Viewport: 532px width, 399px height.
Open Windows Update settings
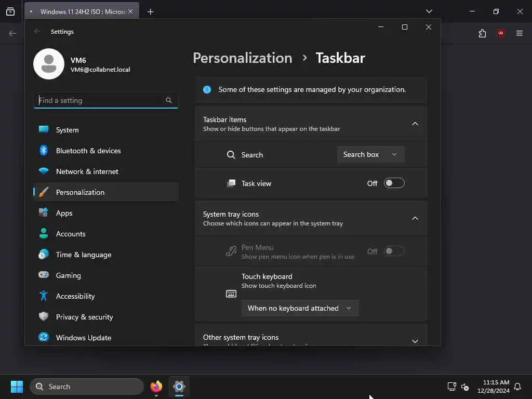click(x=106, y=338)
